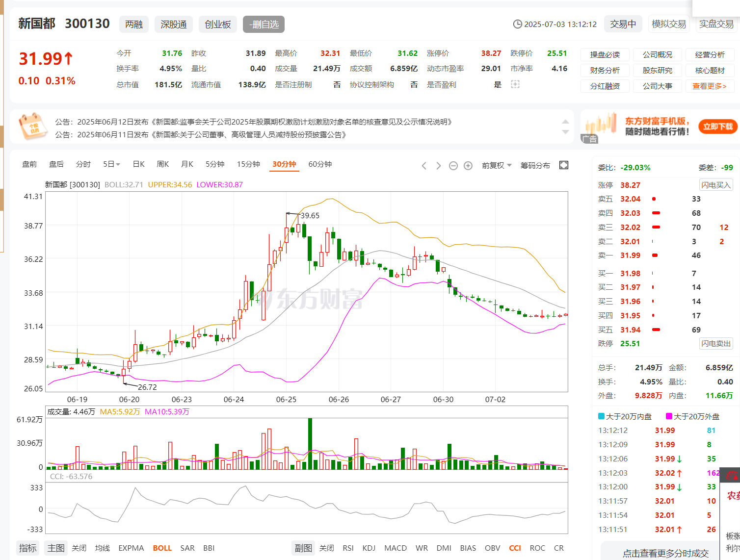Switch to 15分钟 K-line
The image size is (740, 560).
coord(248,164)
